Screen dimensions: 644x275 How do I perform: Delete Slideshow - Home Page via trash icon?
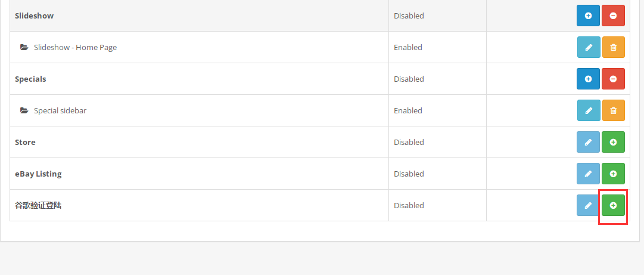614,47
